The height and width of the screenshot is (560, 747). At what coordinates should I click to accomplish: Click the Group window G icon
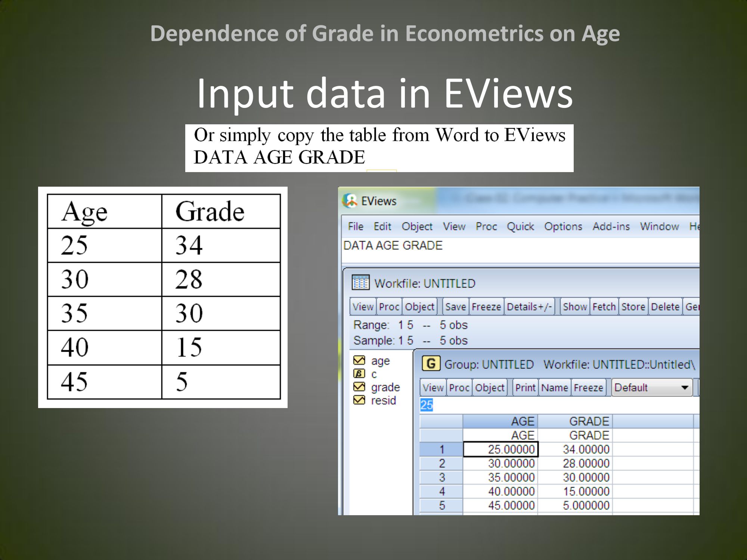[431, 364]
